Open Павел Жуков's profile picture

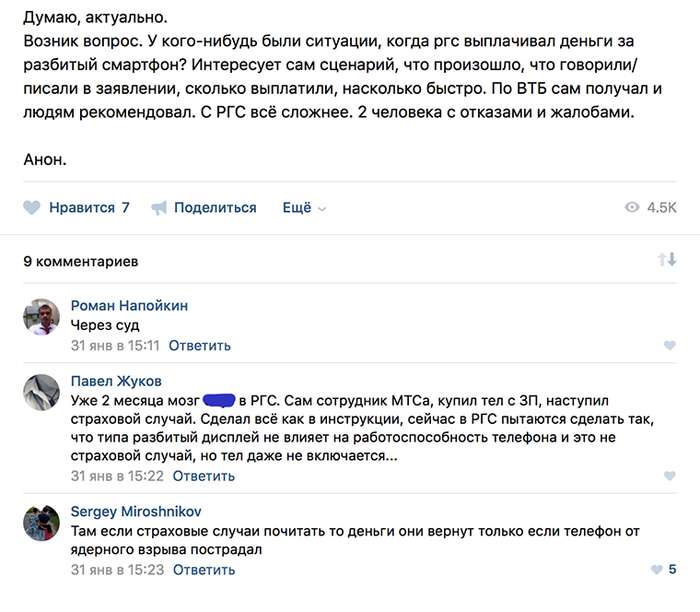41,392
